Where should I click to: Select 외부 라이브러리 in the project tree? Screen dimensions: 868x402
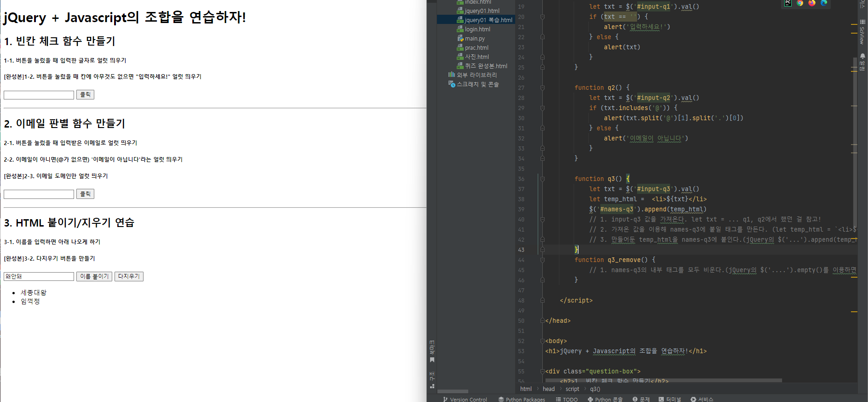pyautogui.click(x=477, y=75)
